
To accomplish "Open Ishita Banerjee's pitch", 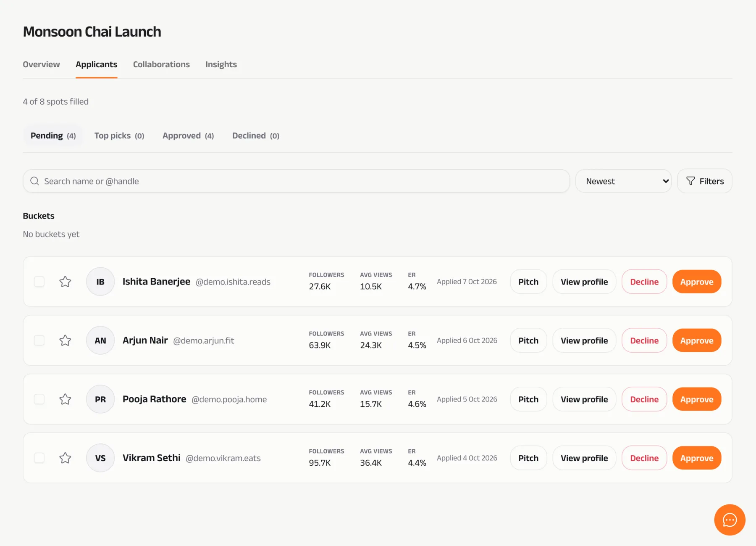I will [528, 282].
